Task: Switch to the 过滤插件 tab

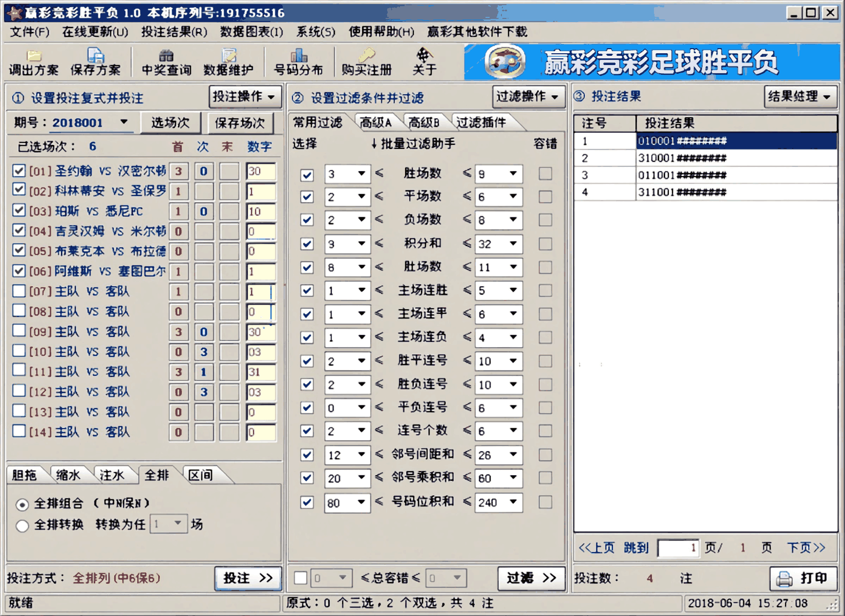Action: point(481,122)
